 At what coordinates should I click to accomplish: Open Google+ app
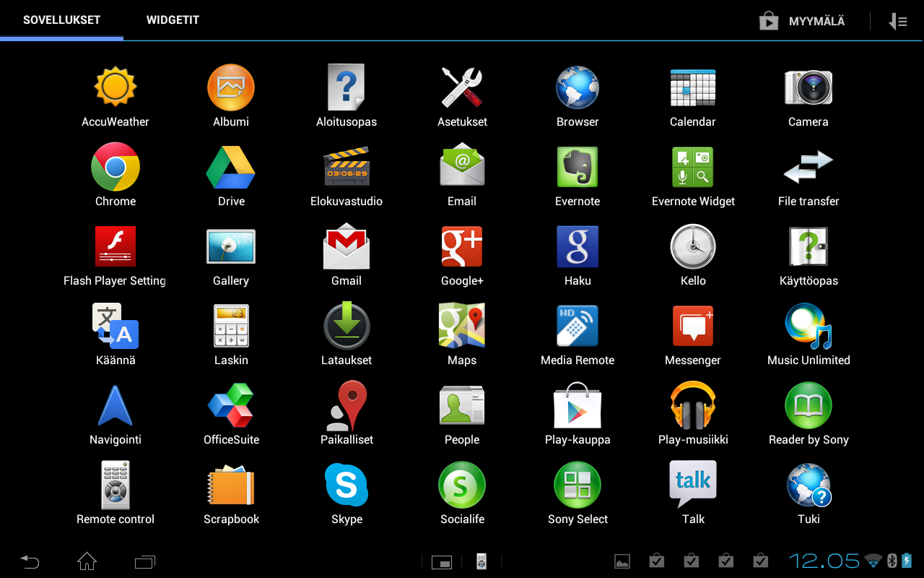(x=462, y=246)
